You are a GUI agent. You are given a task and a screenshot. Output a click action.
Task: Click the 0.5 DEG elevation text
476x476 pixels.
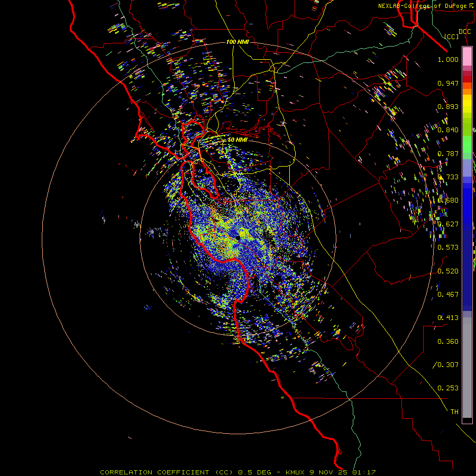[x=254, y=472]
